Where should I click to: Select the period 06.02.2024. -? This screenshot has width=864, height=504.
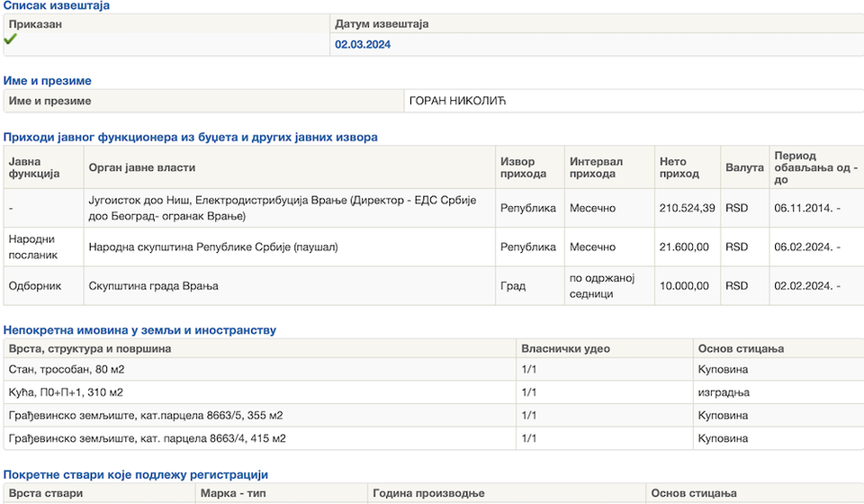click(807, 247)
